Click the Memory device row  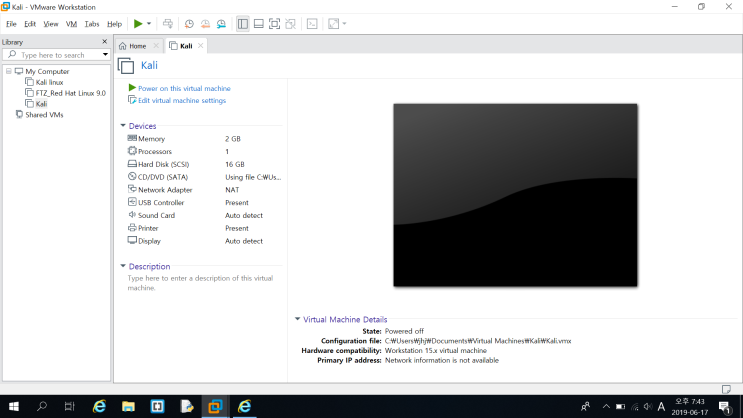tap(204, 138)
